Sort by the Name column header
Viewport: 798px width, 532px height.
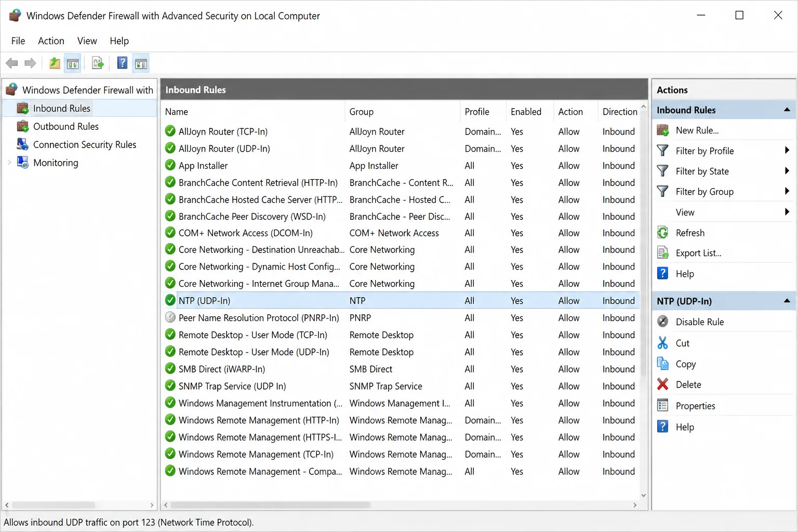(176, 112)
